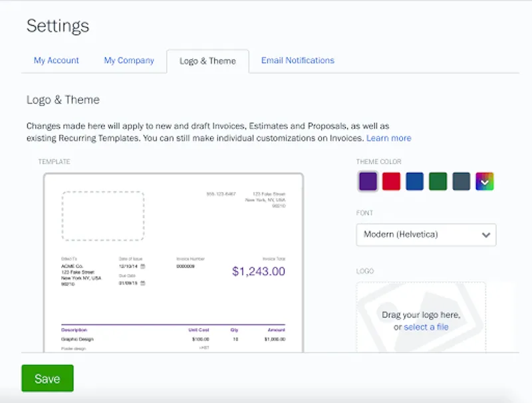Choose the red theme color swatch
The width and height of the screenshot is (532, 403).
click(392, 181)
